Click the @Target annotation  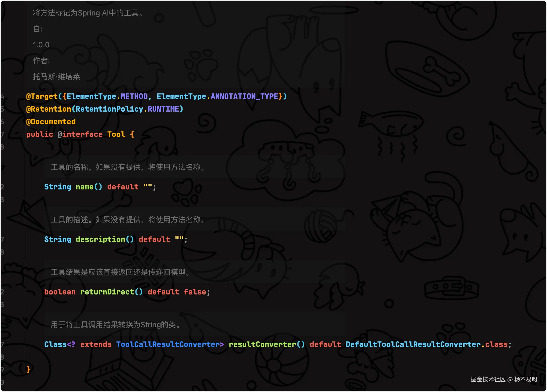pyautogui.click(x=42, y=96)
